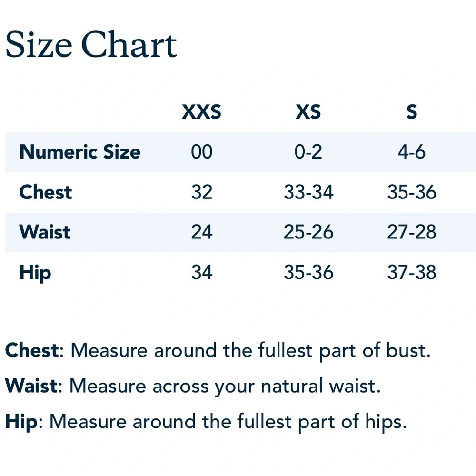Viewport: 476px width, 476px height.
Task: Select the XXS column header
Action: pos(201,112)
